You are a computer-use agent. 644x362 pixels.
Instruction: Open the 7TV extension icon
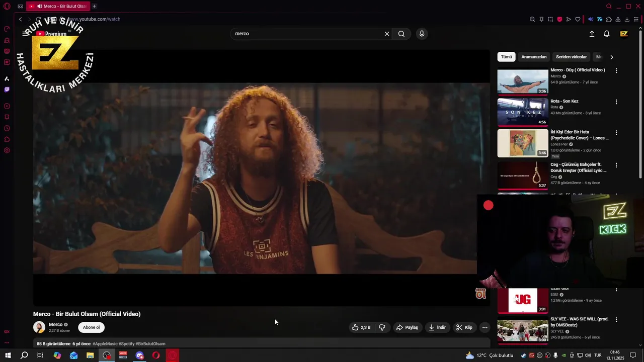click(x=600, y=20)
